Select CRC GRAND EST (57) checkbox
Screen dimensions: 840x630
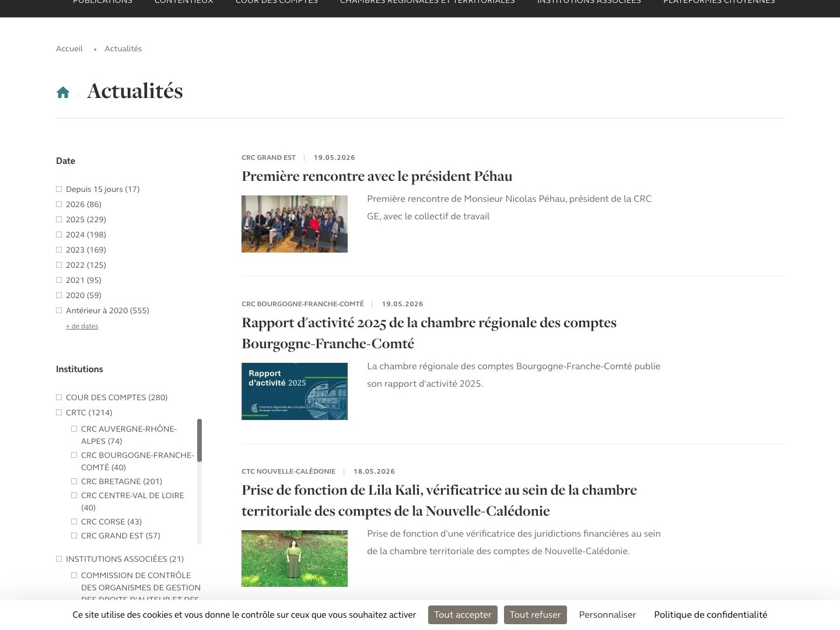click(74, 535)
